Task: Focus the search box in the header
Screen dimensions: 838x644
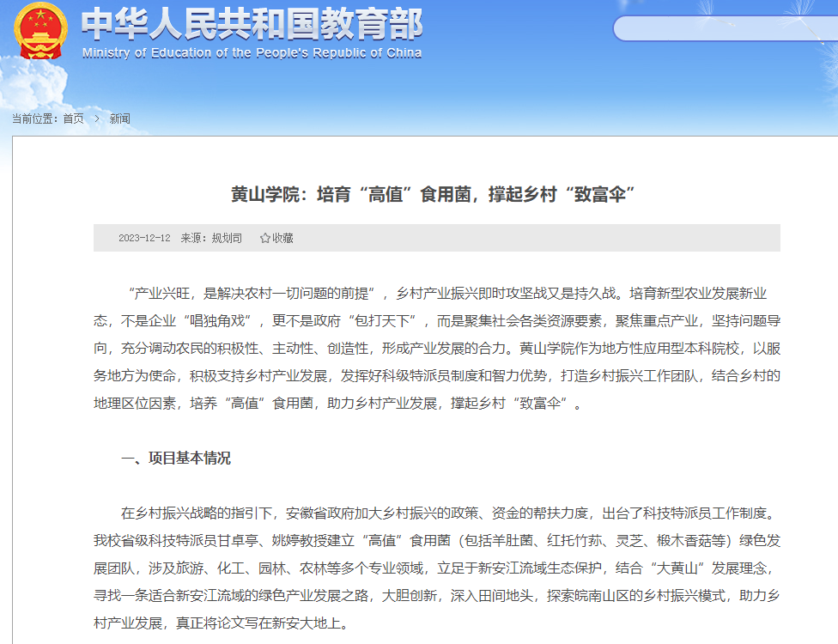Action: tap(726, 28)
